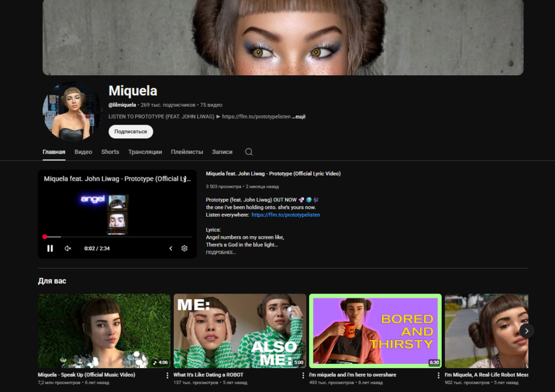Image resolution: width=555 pixels, height=392 pixels.
Task: Unmute the featured video player
Action: [x=68, y=249]
